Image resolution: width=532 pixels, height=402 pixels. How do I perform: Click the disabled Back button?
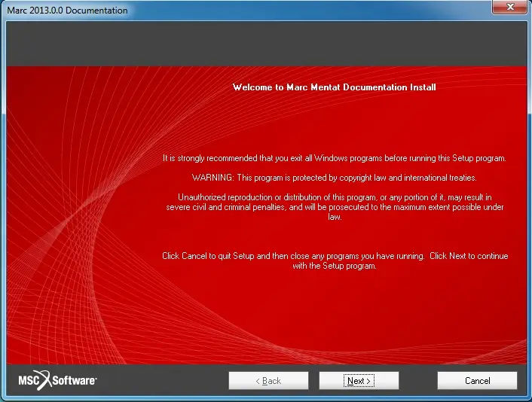[268, 381]
